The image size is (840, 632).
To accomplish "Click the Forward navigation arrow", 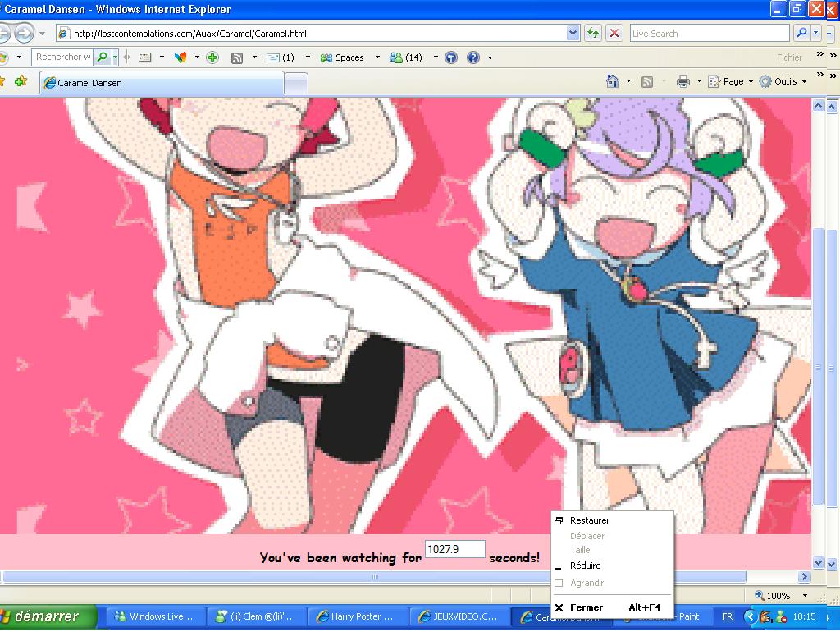I will (24, 33).
